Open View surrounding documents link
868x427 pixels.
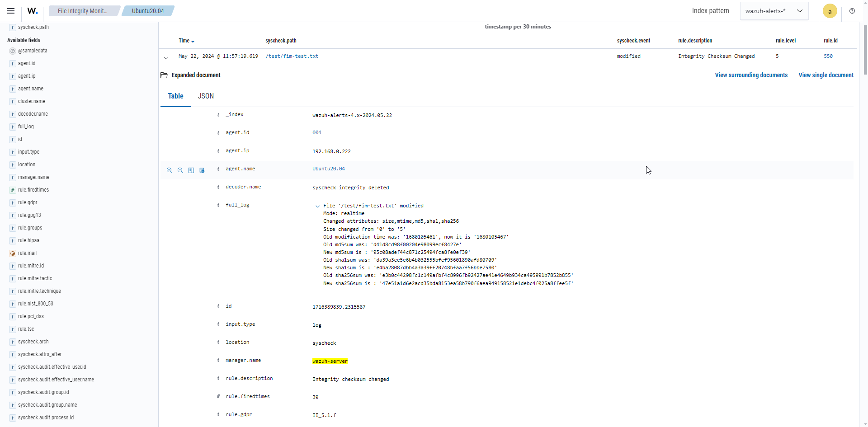751,75
